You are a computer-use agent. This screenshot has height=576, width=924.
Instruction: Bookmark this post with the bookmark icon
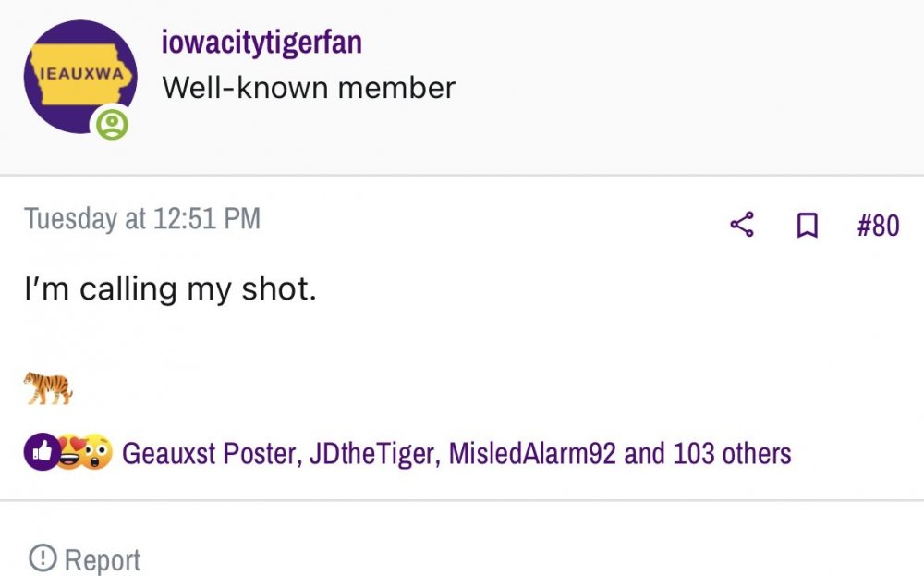coord(807,225)
